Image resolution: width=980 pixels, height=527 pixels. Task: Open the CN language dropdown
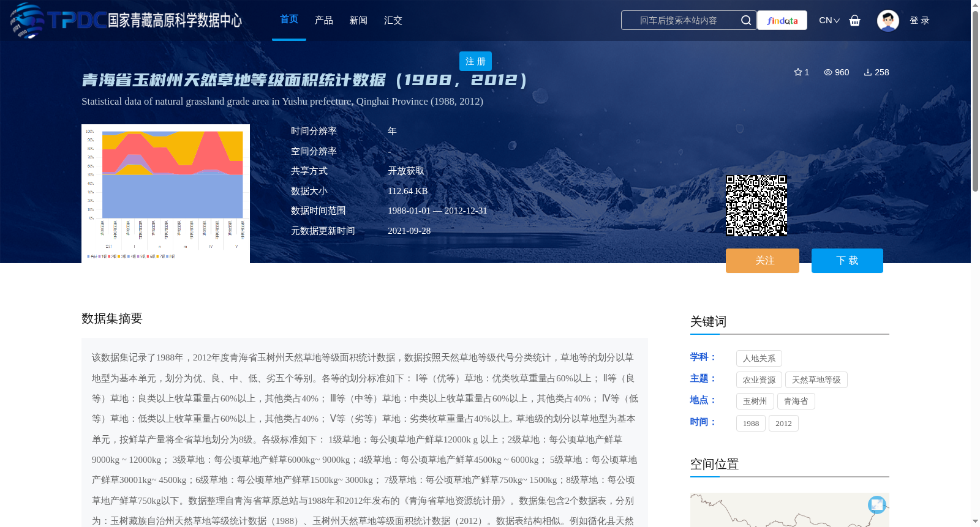point(829,20)
